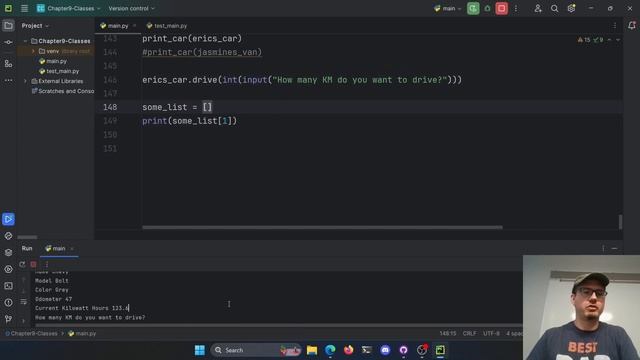Click the cursor position indicator in status bar

coord(448,333)
